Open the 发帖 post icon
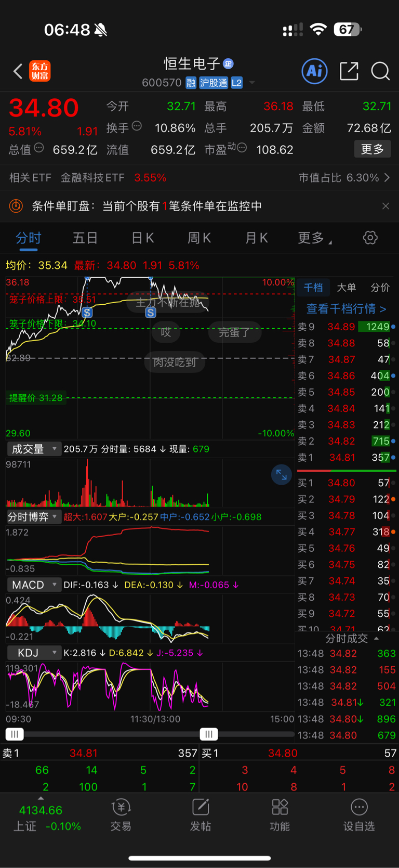The image size is (399, 868). coord(201,815)
